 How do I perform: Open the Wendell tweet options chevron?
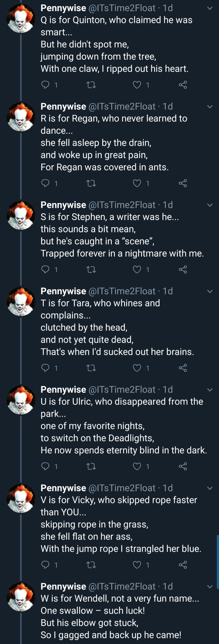coord(210,587)
